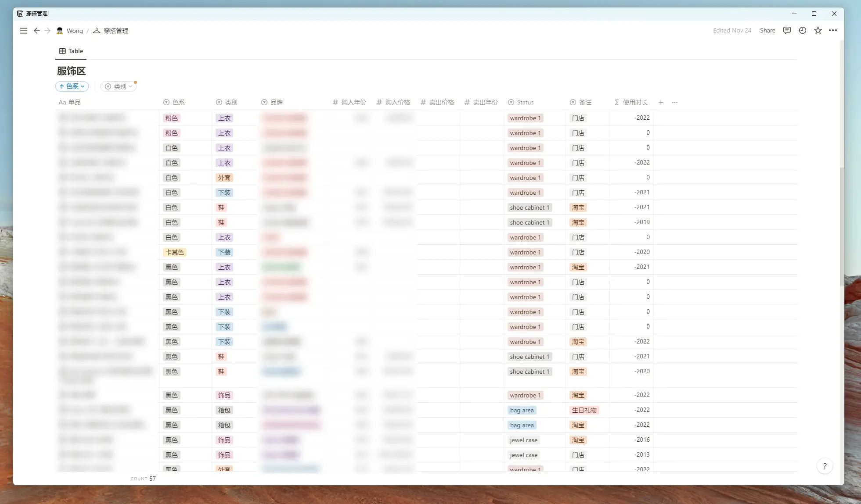Click the Share button
This screenshot has width=861, height=504.
pyautogui.click(x=767, y=30)
